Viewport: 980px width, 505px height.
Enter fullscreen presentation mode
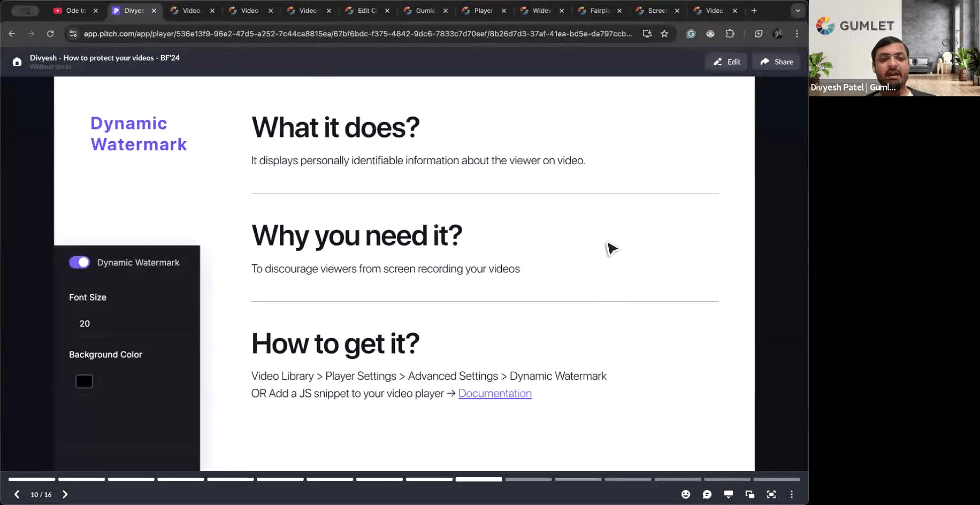click(x=771, y=494)
